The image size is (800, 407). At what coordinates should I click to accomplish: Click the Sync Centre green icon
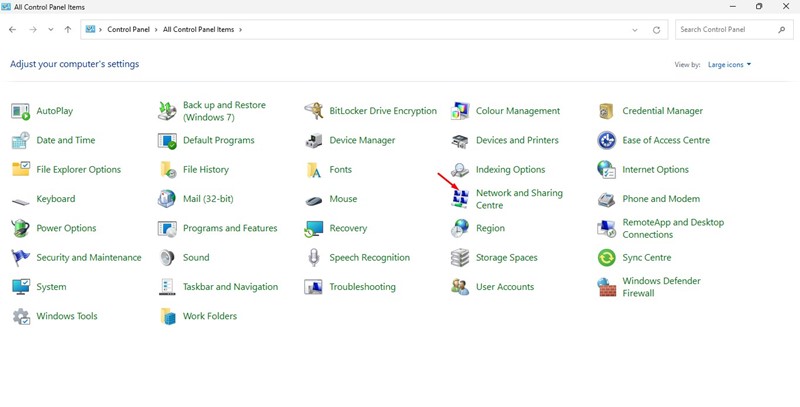(606, 258)
